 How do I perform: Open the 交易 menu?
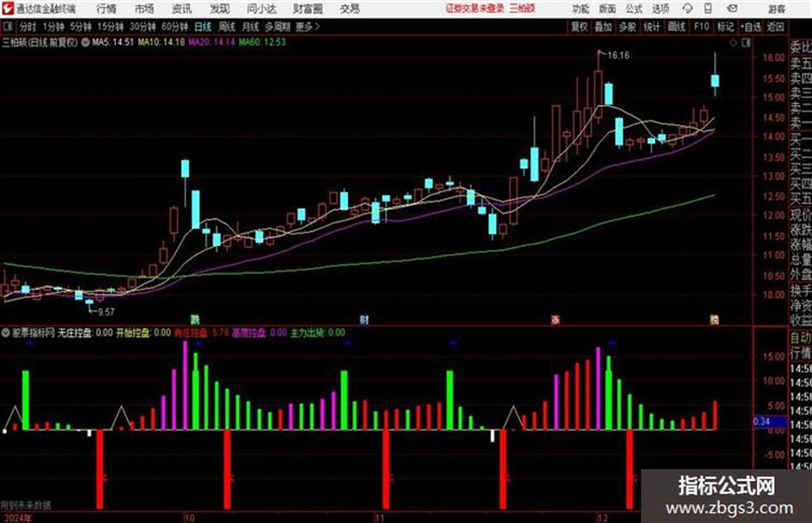(350, 9)
